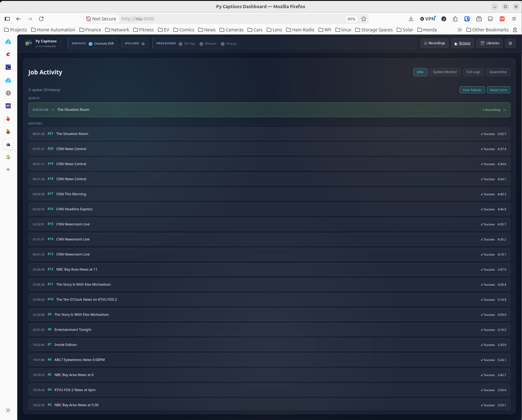Open the extensions puzzle-piece icon

click(x=455, y=19)
